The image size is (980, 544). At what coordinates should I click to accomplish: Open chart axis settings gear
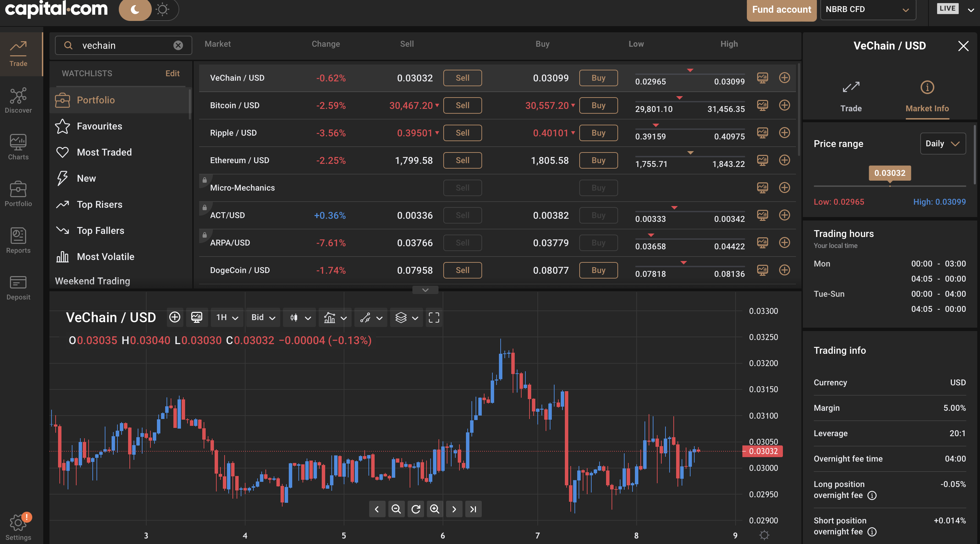764,535
